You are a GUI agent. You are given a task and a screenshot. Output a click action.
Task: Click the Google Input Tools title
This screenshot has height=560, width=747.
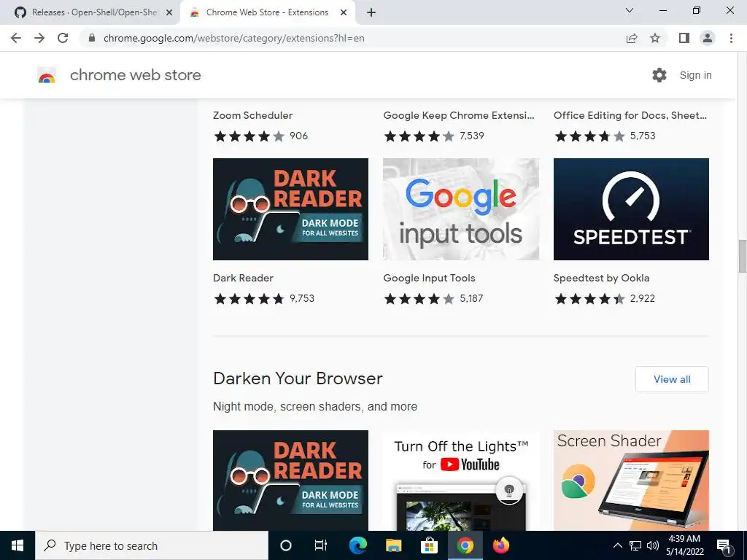(429, 278)
